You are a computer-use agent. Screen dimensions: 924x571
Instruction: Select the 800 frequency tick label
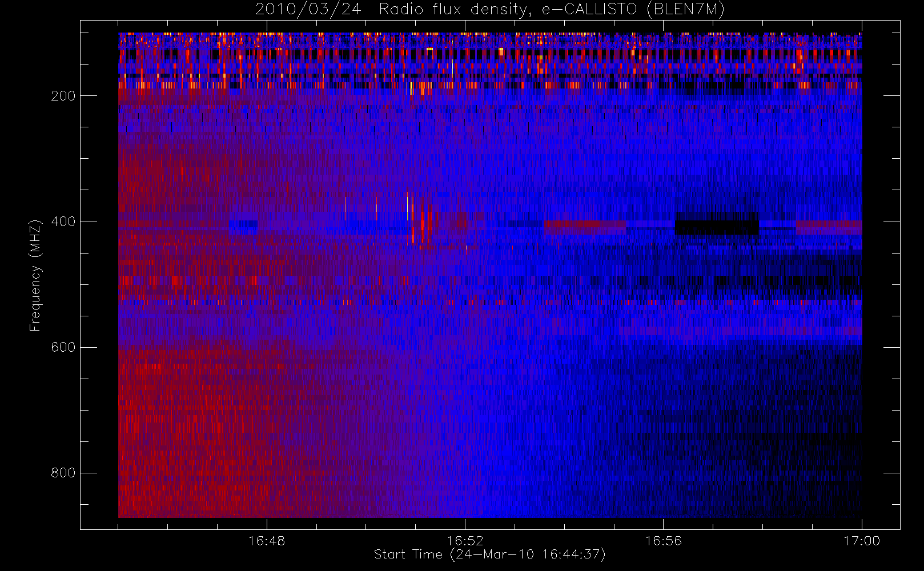(x=63, y=473)
